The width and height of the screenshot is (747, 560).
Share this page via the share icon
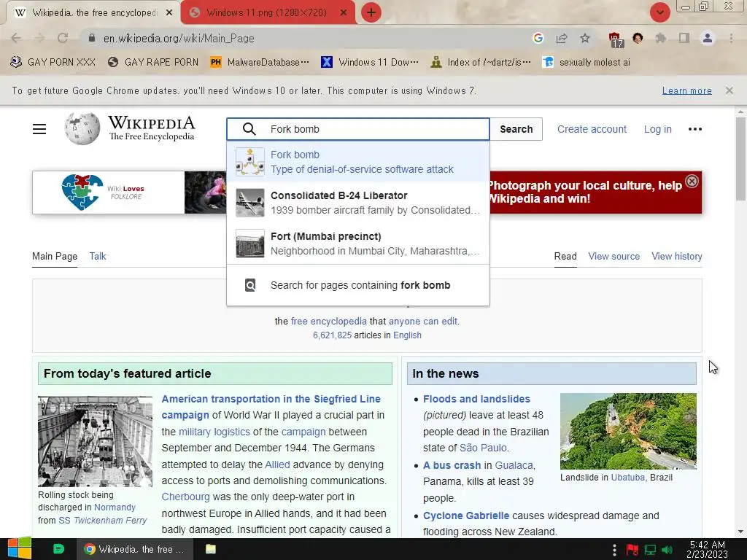(x=562, y=38)
